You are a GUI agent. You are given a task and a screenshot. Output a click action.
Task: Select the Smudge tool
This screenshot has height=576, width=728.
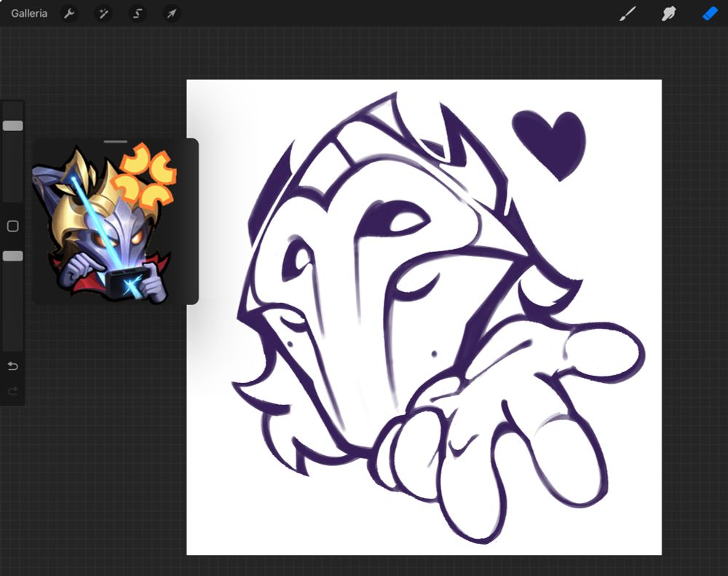click(x=668, y=13)
